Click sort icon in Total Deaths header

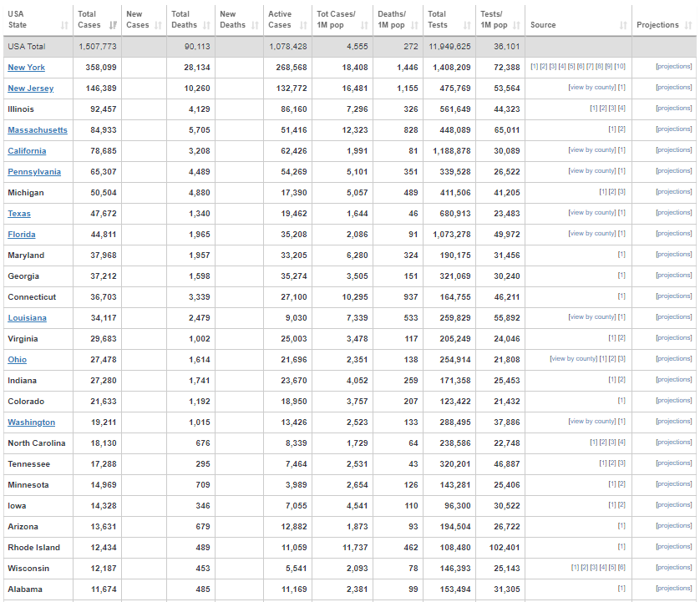[x=207, y=25]
